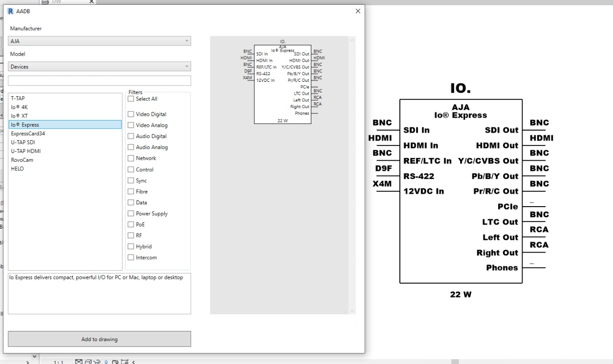Select the 22 W power text in the Revit drawing
Screen dimensions: 613x364
pyautogui.click(x=461, y=295)
